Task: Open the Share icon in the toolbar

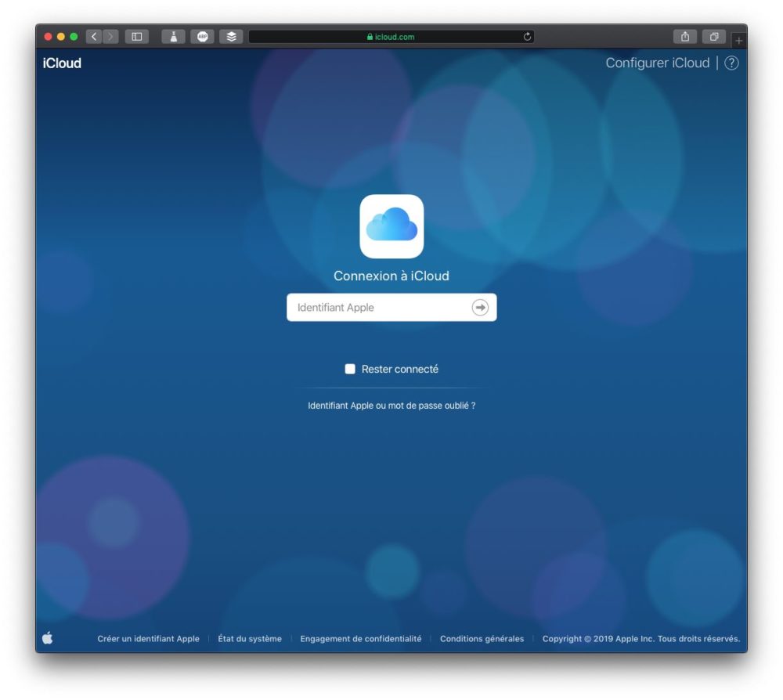Action: click(685, 36)
